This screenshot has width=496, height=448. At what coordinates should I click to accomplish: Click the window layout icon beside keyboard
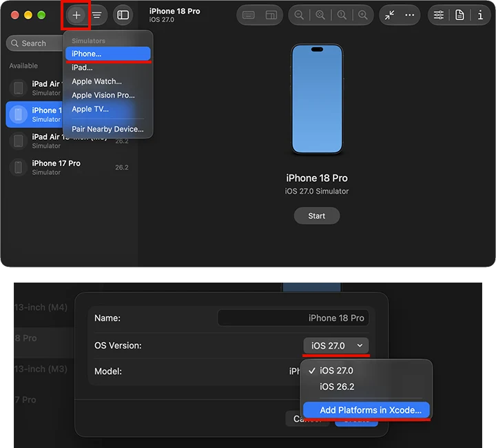(x=271, y=15)
